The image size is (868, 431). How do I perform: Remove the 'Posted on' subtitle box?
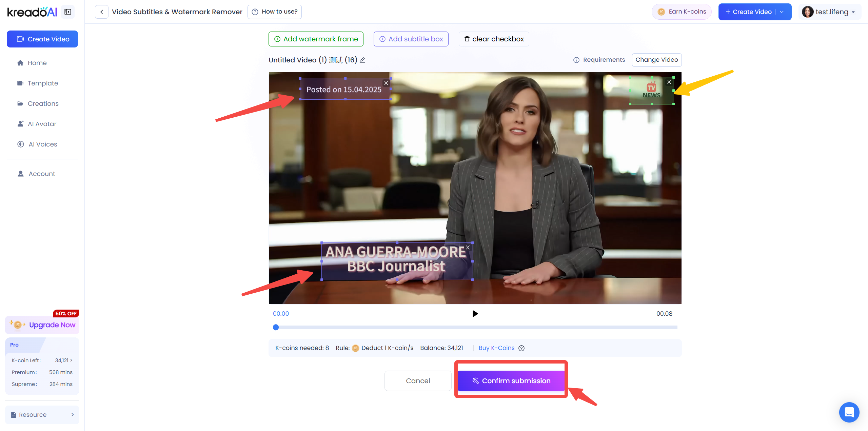point(386,83)
